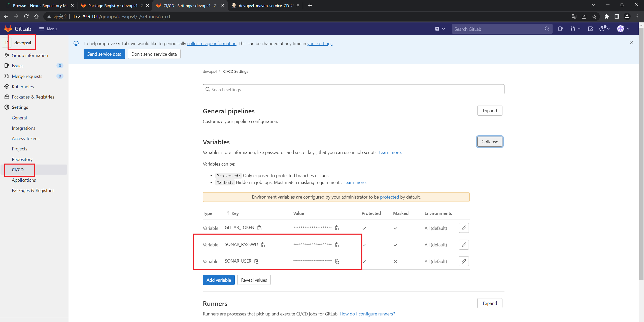Copy the SONAR_USER key to clipboard
Screen dimensions: 644x322
pos(256,261)
